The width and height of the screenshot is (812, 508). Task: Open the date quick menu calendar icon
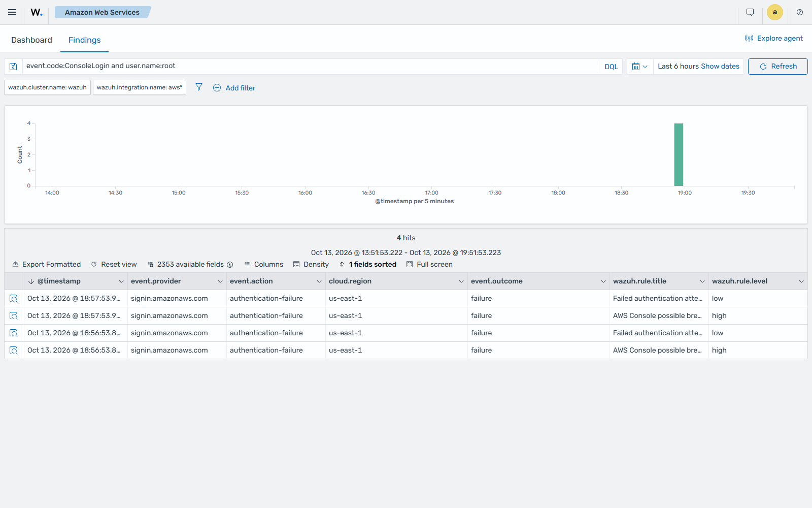(640, 67)
